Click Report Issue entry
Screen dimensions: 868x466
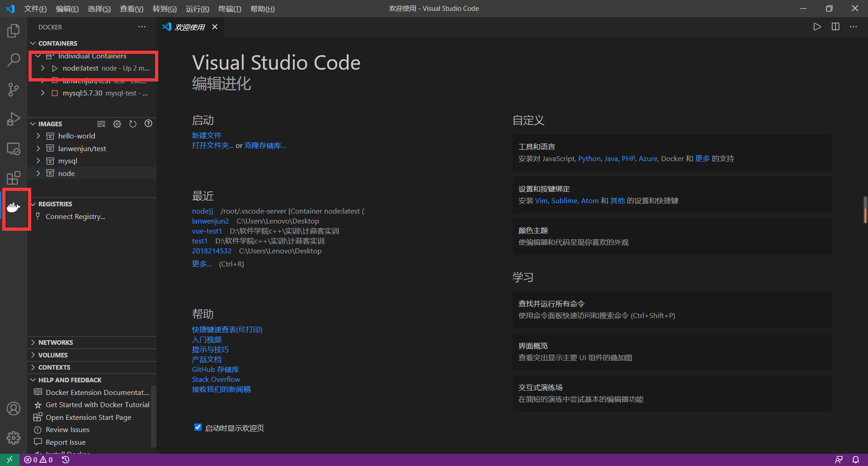point(66,442)
